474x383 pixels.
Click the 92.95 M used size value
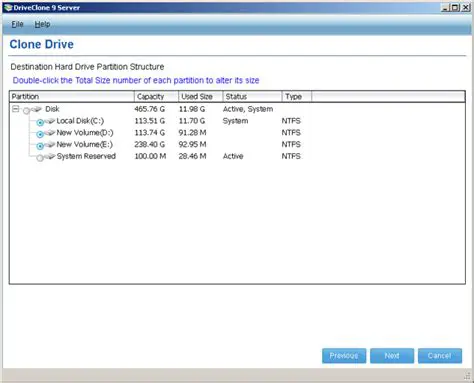coord(192,144)
